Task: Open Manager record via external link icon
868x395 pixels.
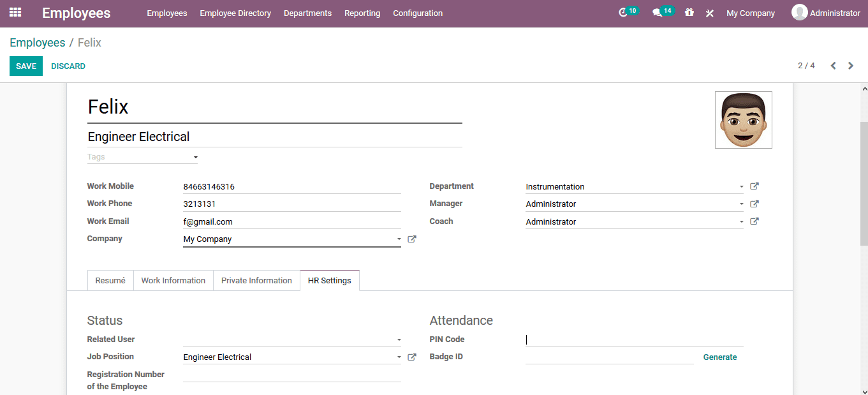Action: pos(754,204)
